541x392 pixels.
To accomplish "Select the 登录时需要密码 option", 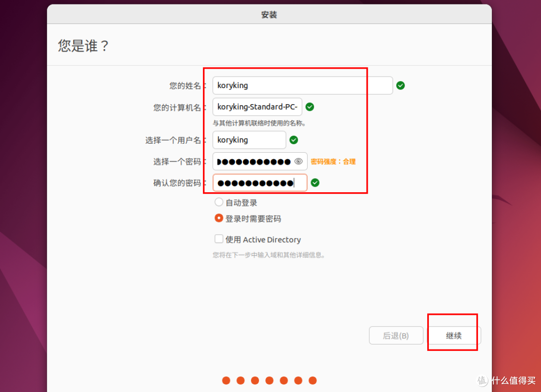I will 219,218.
